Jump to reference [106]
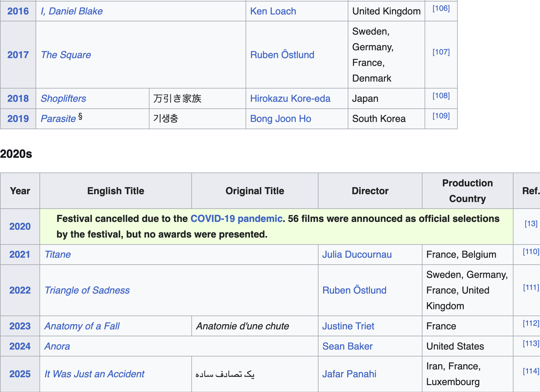 (441, 8)
